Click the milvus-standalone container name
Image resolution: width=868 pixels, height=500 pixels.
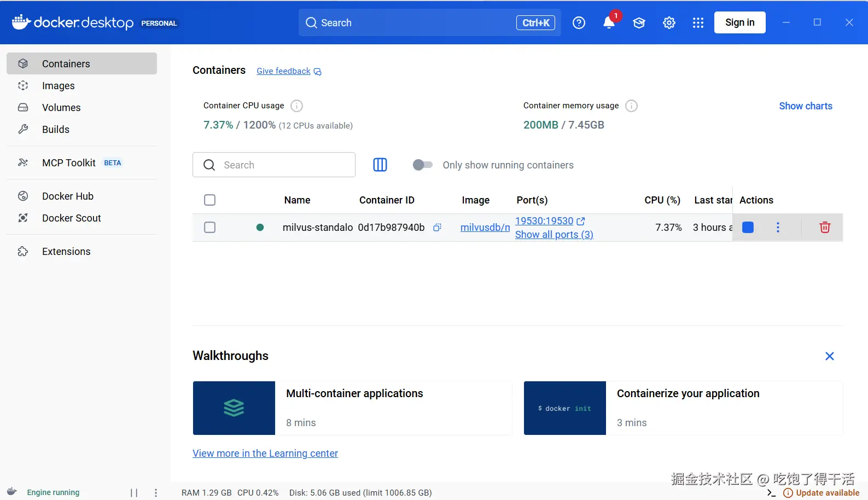coord(318,227)
